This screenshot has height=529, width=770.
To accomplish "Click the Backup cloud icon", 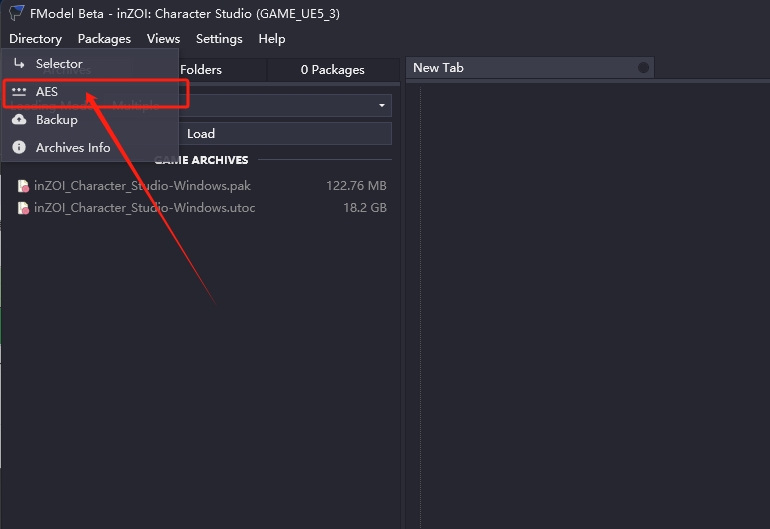I will (19, 119).
